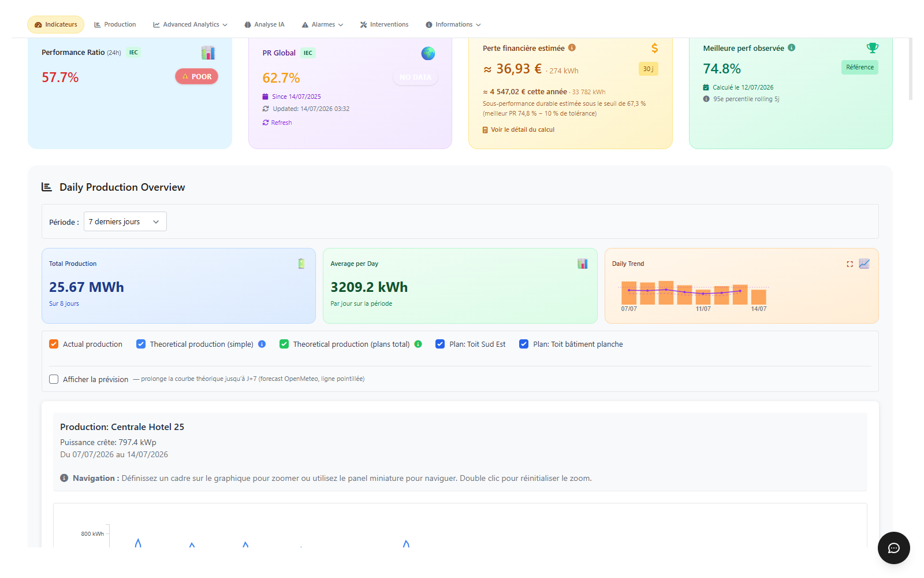924x578 pixels.
Task: Switch to the Production tab
Action: [115, 24]
